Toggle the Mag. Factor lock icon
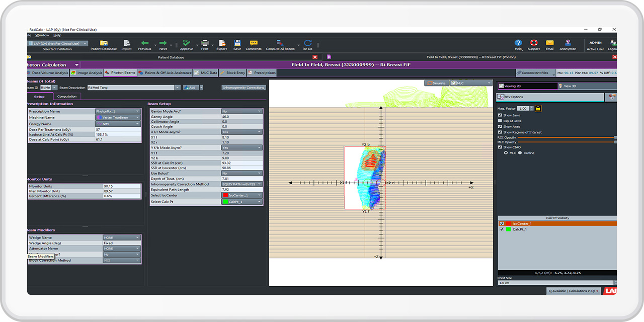The width and height of the screenshot is (644, 322). (538, 108)
